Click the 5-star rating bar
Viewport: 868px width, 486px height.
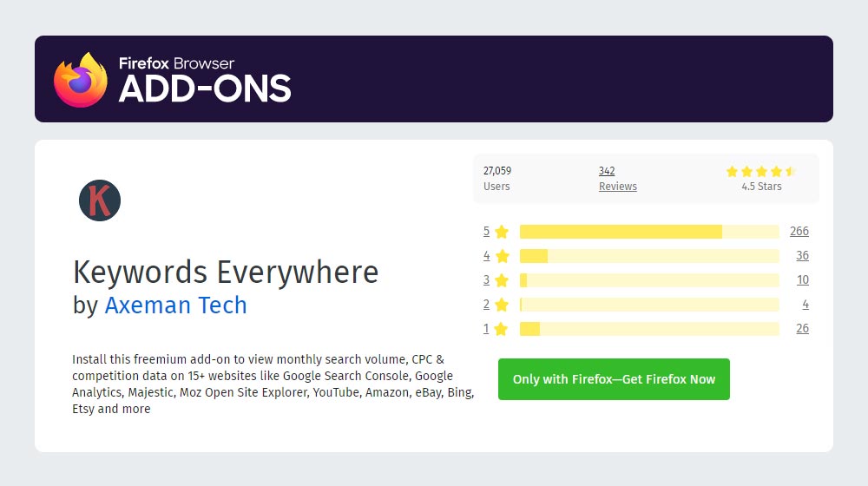pyautogui.click(x=649, y=232)
